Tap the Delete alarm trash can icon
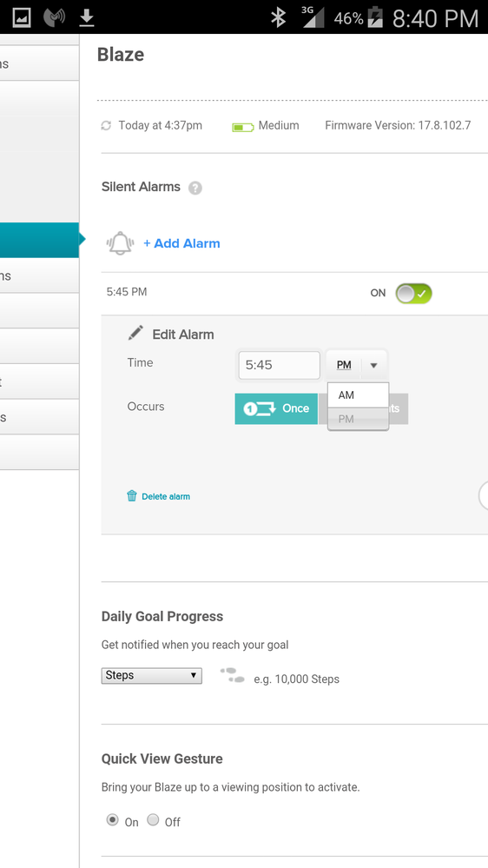 coord(132,496)
